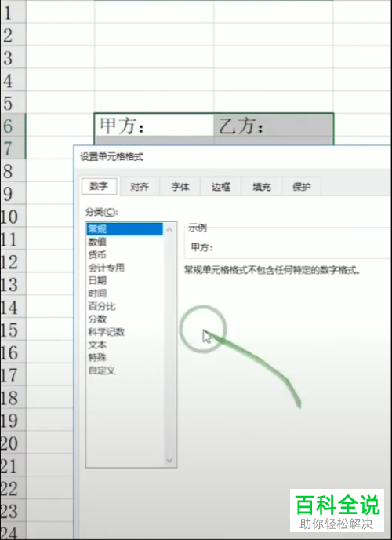
Task: Switch to the 数字 tab
Action: coord(100,186)
